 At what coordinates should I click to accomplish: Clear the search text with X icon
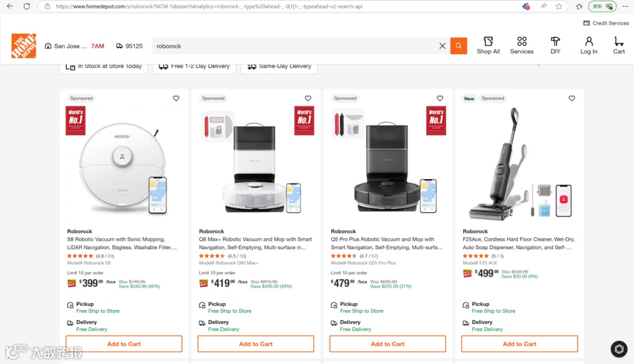pos(443,46)
